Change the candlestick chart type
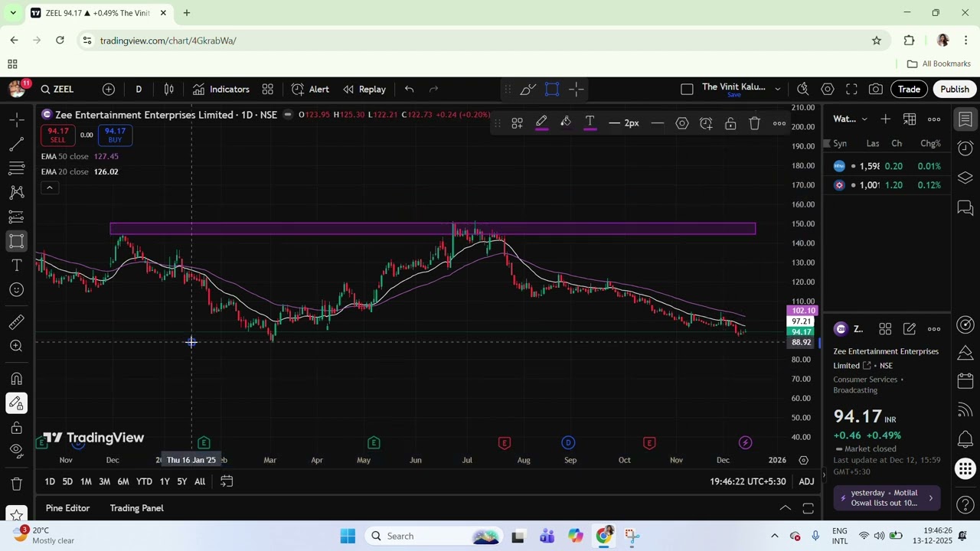Viewport: 980px width, 551px height. 169,90
